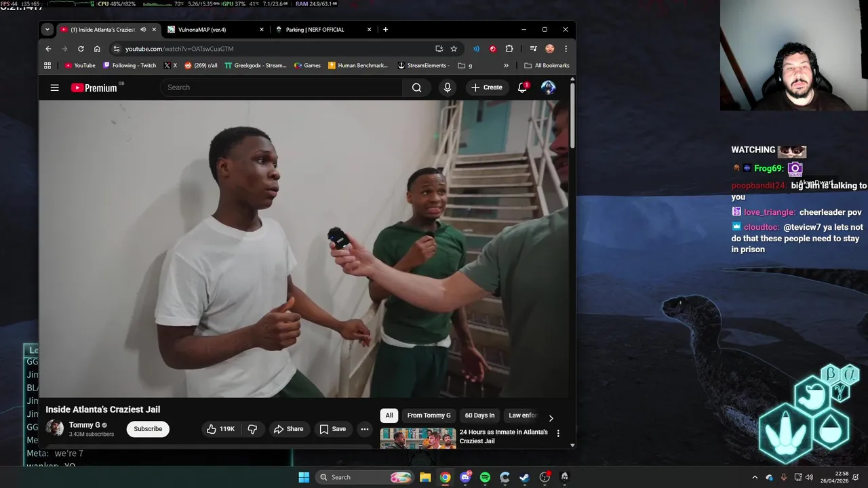Select the All filter chip
The height and width of the screenshot is (488, 868).
click(x=389, y=415)
